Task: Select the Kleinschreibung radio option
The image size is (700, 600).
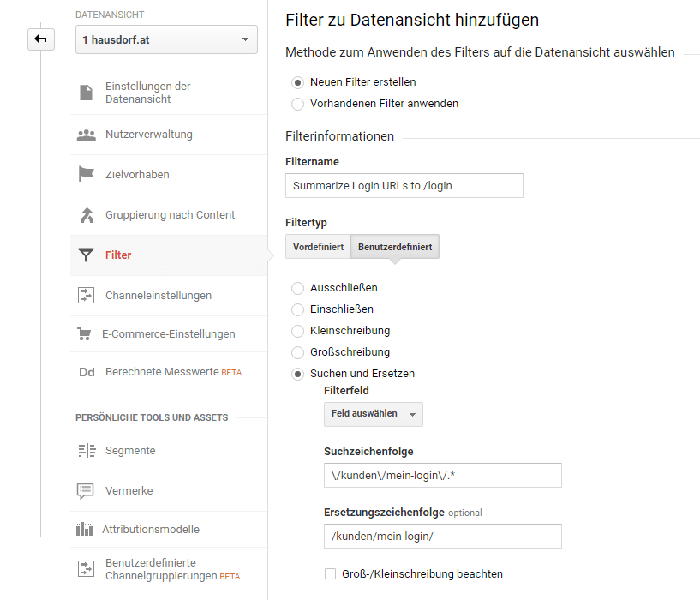Action: [297, 331]
